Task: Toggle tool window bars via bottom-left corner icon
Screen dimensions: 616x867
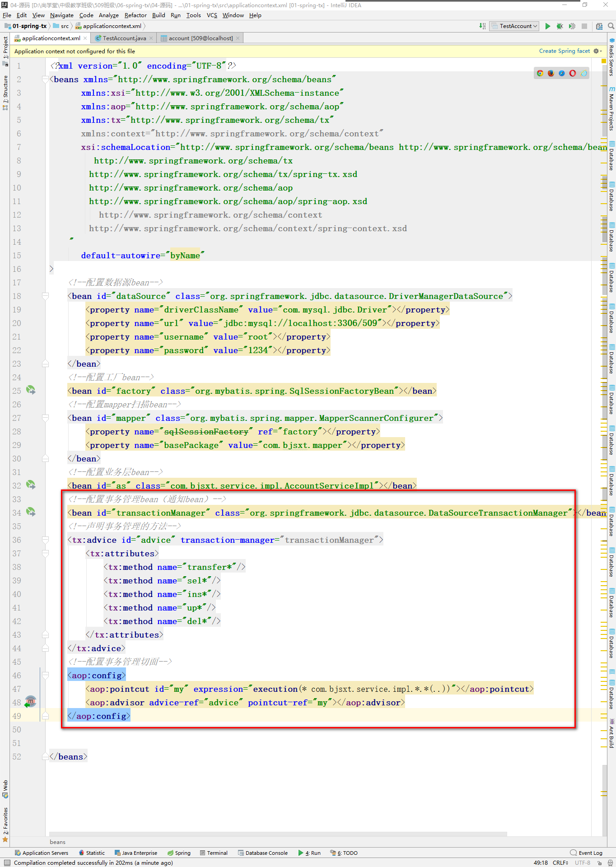Action: coord(7,862)
